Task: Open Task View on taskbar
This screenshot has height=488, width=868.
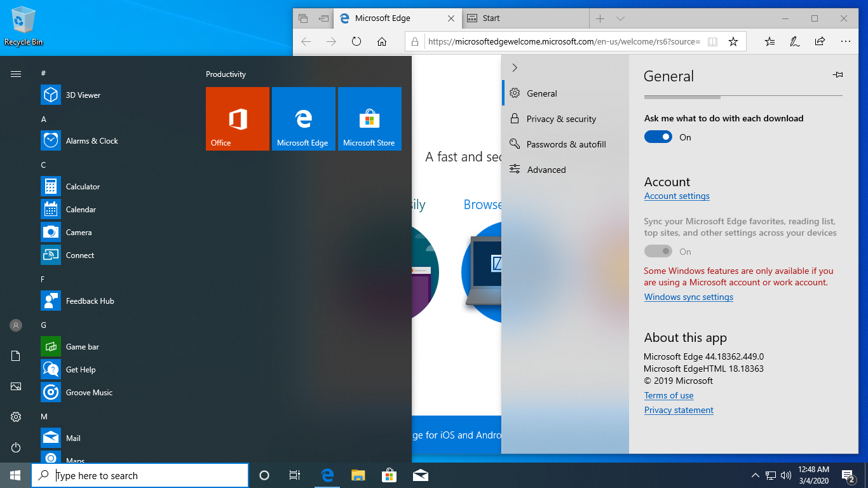Action: (x=295, y=475)
